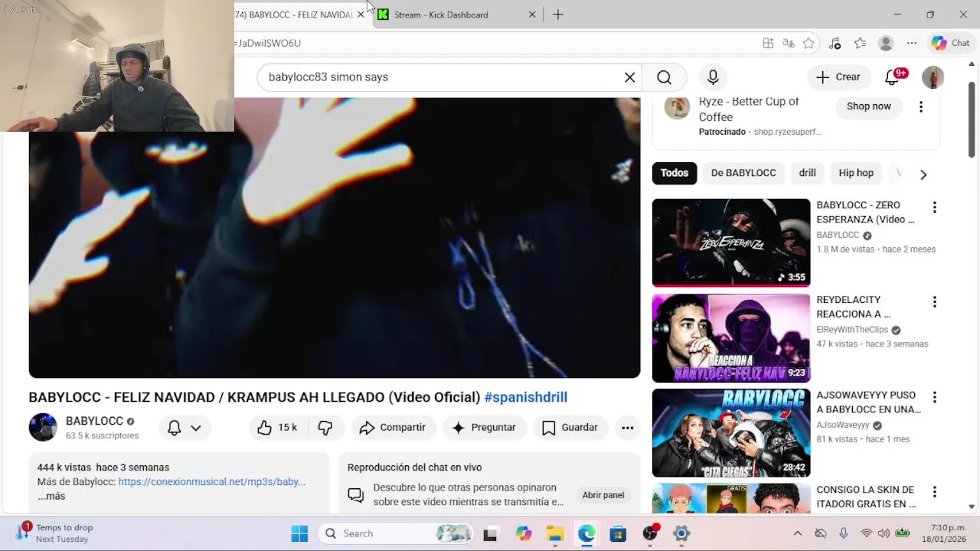Open the REYDELACITY reaction video thumbnail
Image resolution: width=980 pixels, height=551 pixels.
[731, 337]
